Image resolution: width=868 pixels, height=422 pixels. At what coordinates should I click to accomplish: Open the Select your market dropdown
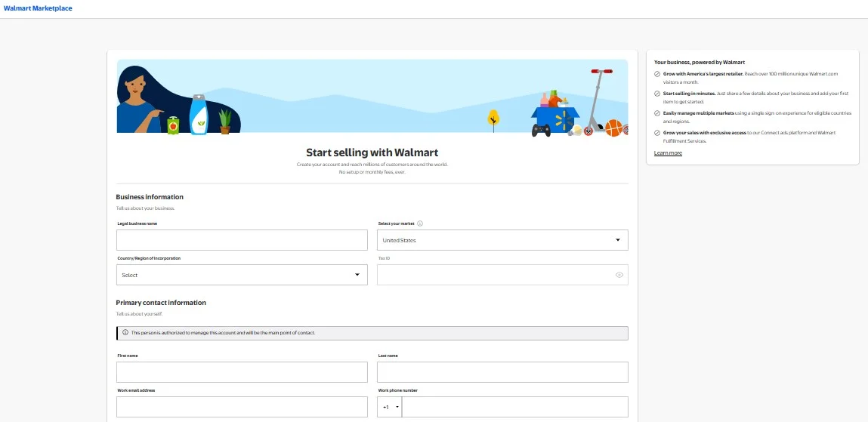point(502,240)
